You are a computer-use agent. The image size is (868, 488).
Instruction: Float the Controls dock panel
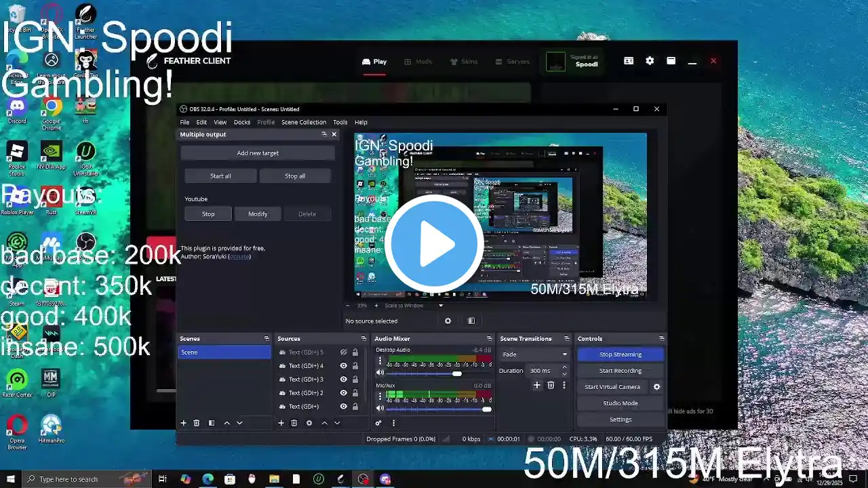pyautogui.click(x=661, y=339)
